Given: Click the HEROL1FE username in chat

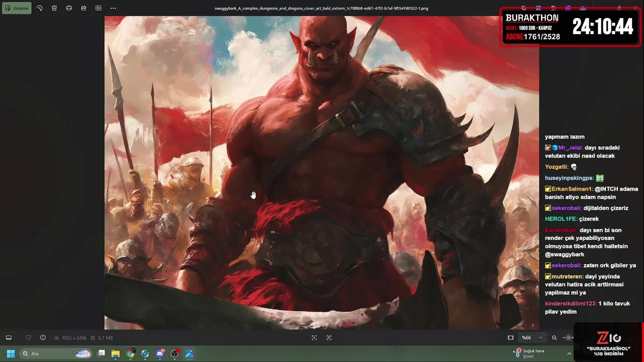Looking at the screenshot, I should [561, 219].
